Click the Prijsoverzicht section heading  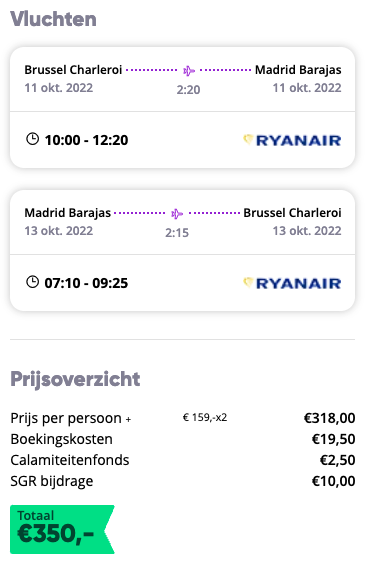(75, 379)
